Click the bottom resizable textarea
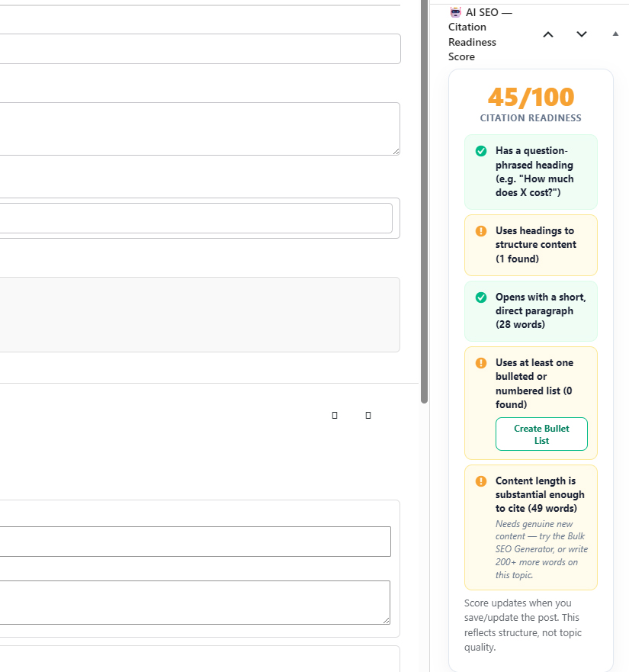The image size is (629, 672). (x=195, y=602)
